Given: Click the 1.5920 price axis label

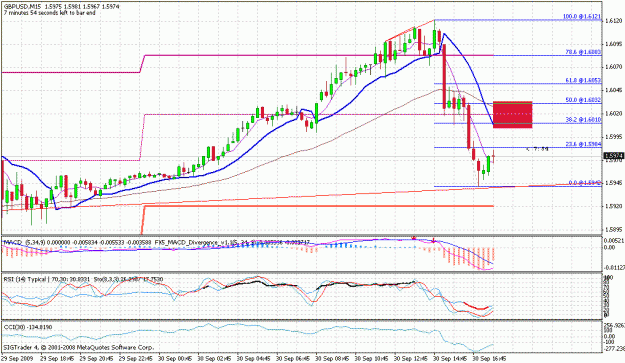Looking at the screenshot, I should (x=614, y=206).
